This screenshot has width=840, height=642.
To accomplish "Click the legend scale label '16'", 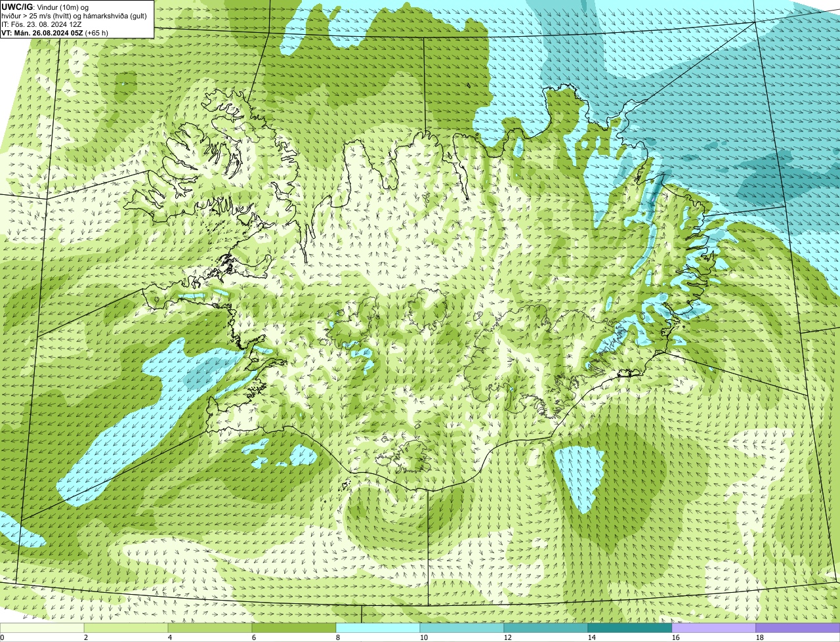I will coord(676,637).
